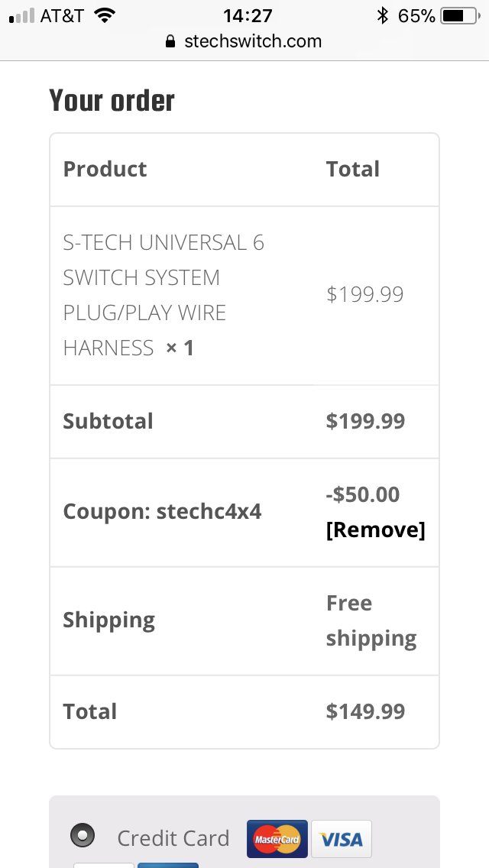Click the $149.99 order total amount
489x868 pixels.
coord(365,711)
